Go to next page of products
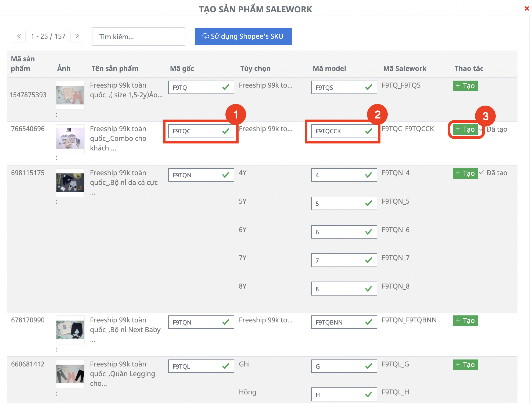532x403 pixels. click(77, 37)
